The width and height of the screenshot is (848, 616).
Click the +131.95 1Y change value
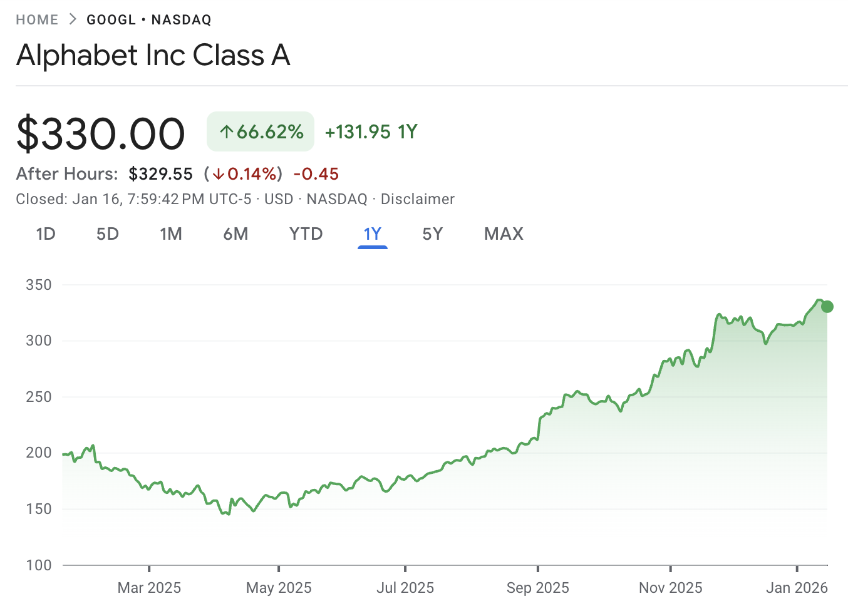(370, 131)
